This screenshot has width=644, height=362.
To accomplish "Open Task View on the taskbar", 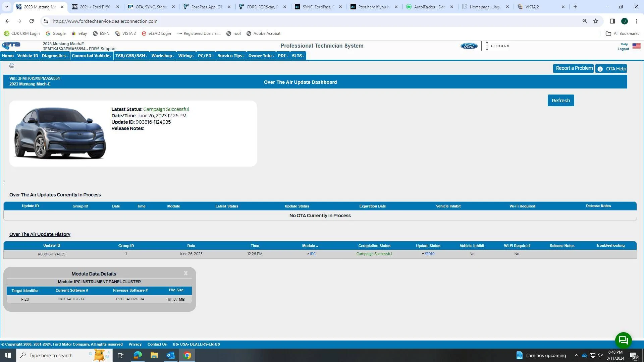I will point(121,355).
